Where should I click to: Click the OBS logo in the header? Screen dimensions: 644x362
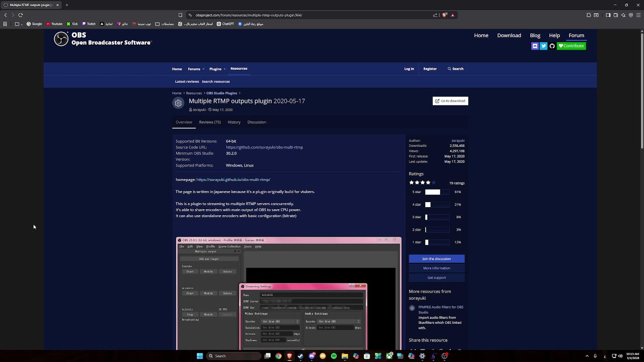tap(61, 39)
